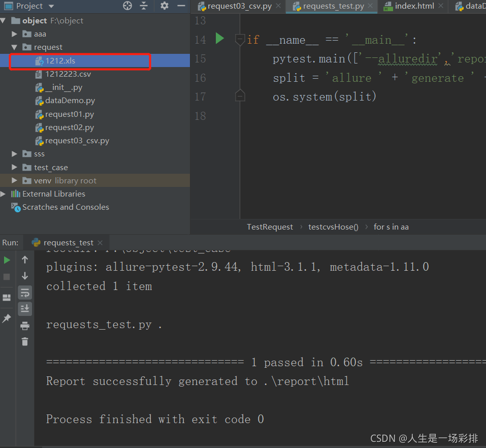Click the green Run gutter icon on line 14
The width and height of the screenshot is (486, 448).
coord(219,39)
